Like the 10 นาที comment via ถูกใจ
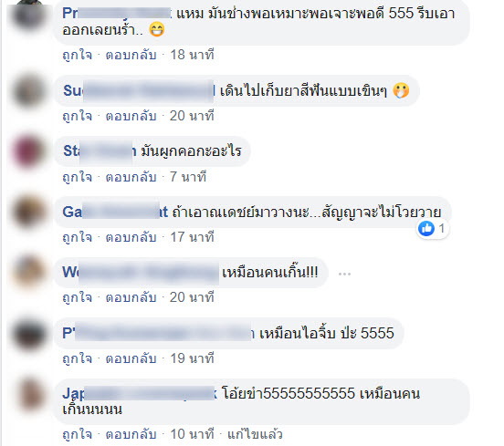 click(77, 434)
